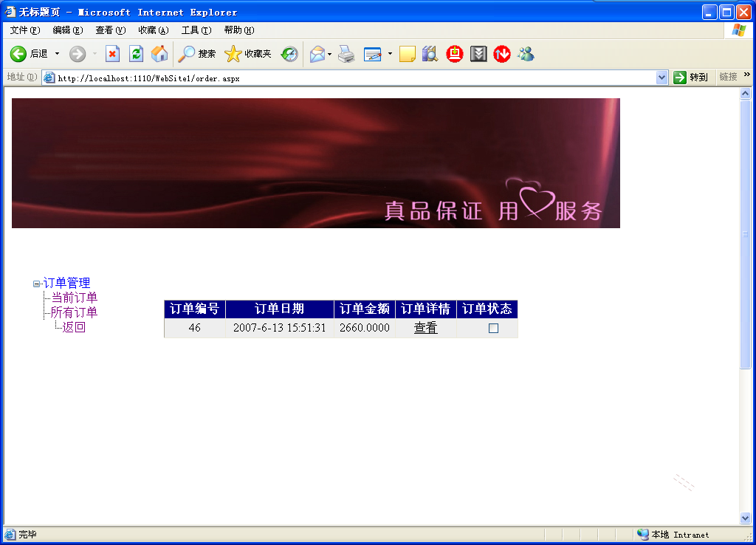The width and height of the screenshot is (756, 545).
Task: Open the 工具(T) menu
Action: pos(196,30)
